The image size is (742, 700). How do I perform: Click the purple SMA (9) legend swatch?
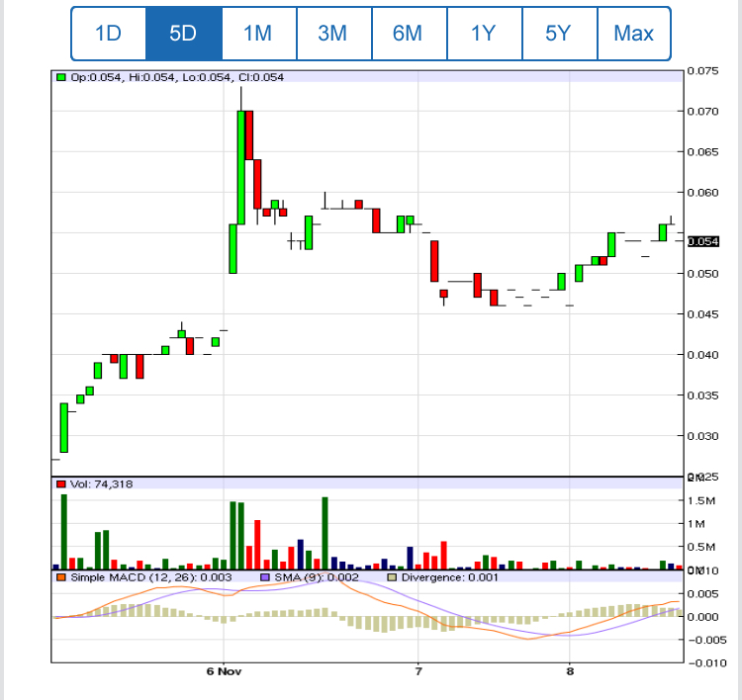click(265, 577)
